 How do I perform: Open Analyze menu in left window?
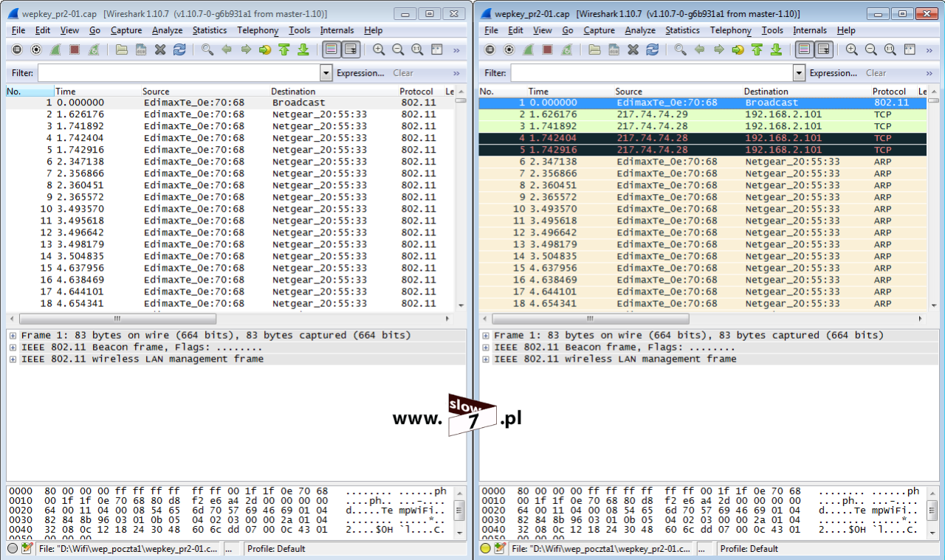pos(168,30)
